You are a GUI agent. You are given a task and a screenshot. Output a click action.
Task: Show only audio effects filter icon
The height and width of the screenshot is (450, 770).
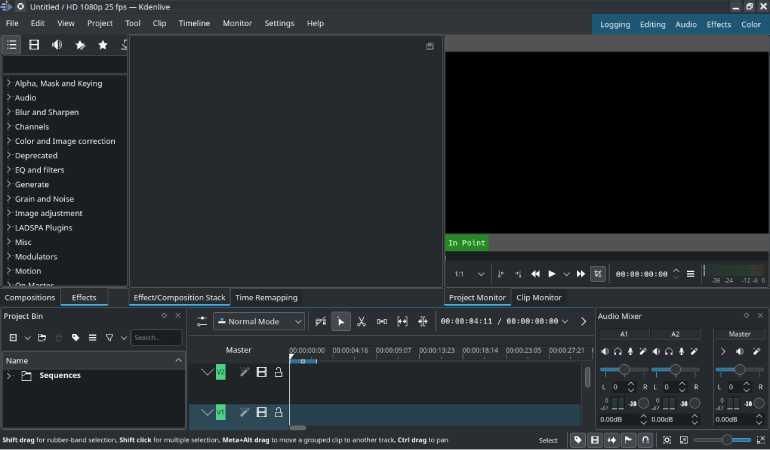tap(57, 45)
